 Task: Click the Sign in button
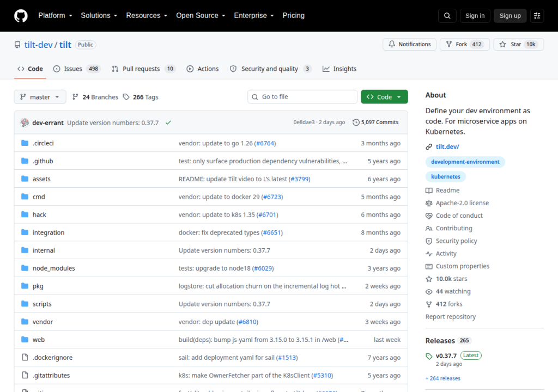(475, 16)
